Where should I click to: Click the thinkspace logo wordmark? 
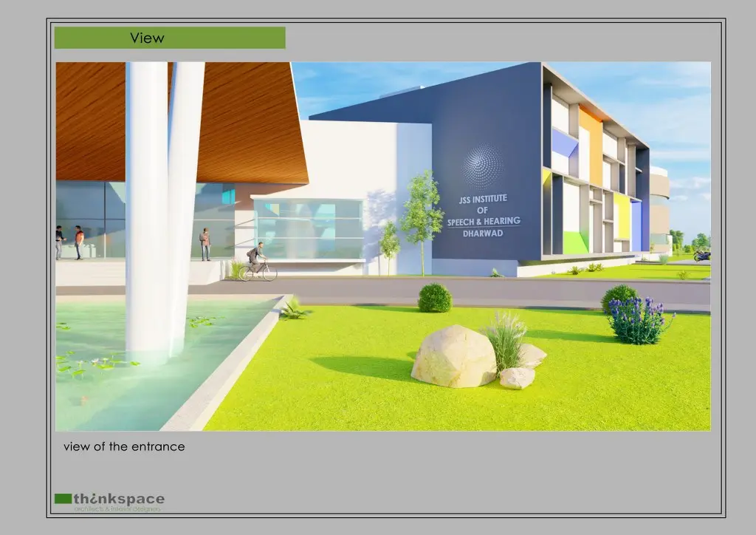point(119,499)
